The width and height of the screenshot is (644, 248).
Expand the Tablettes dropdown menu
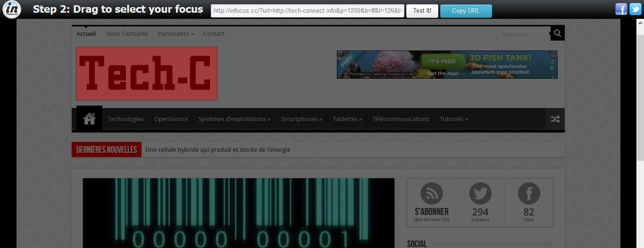[x=347, y=119]
